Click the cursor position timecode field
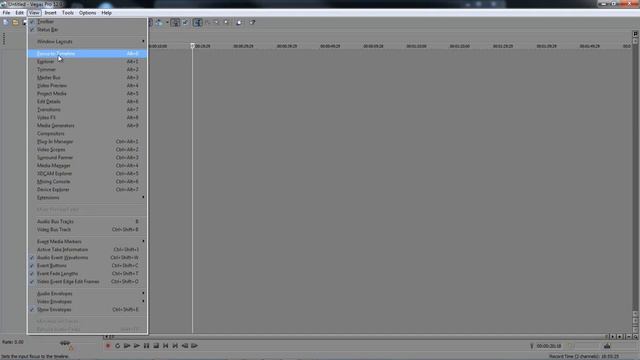The image size is (640, 360). coord(549,346)
